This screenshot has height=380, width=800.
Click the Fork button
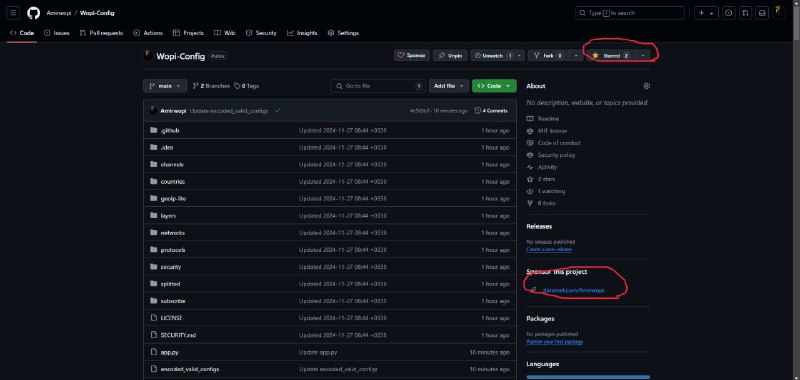(x=549, y=56)
